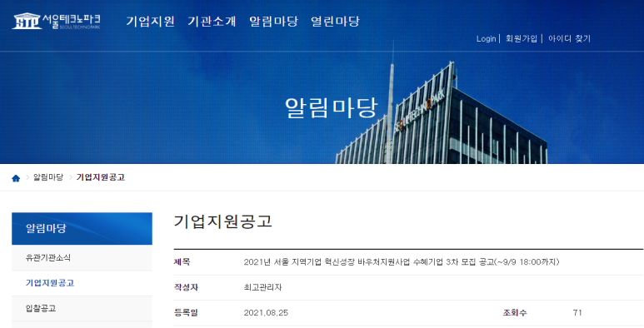The width and height of the screenshot is (644, 328).
Task: Open the 알림마당 top menu
Action: point(273,22)
